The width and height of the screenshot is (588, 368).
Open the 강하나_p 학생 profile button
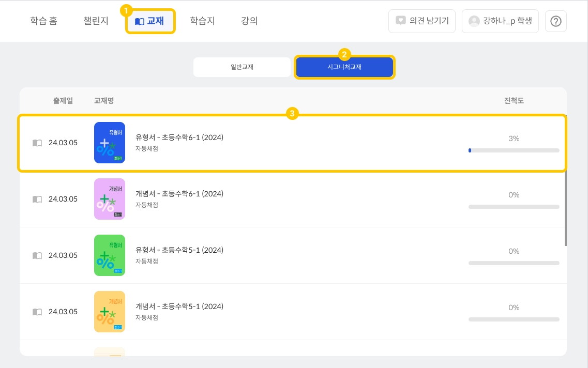coord(500,21)
